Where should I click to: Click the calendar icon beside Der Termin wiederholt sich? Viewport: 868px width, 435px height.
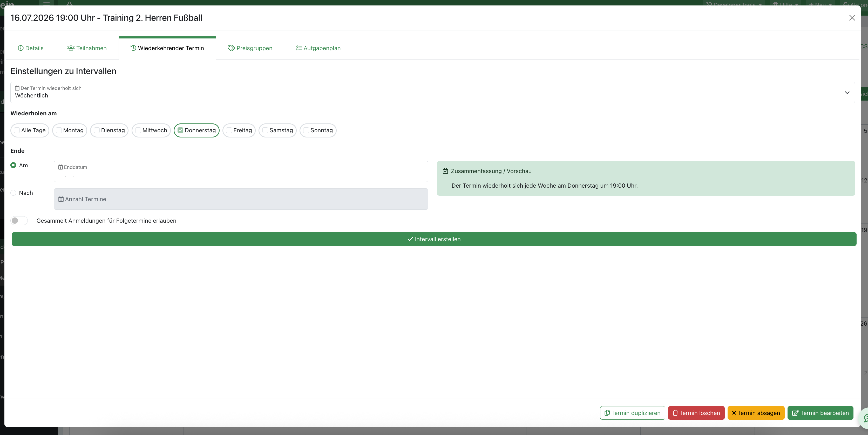click(x=17, y=88)
